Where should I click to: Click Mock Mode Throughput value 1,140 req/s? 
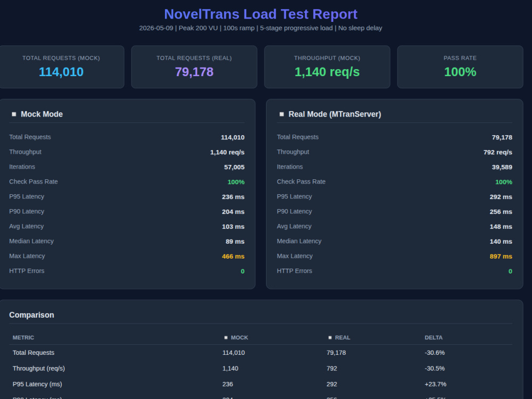[x=227, y=152]
